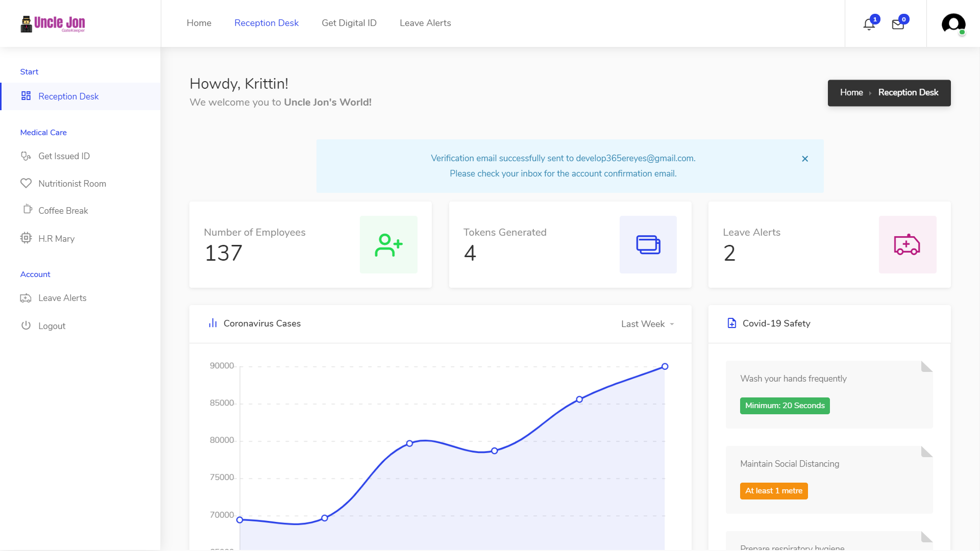Click the green add-employee icon
Image resolution: width=980 pixels, height=551 pixels.
[x=388, y=245]
